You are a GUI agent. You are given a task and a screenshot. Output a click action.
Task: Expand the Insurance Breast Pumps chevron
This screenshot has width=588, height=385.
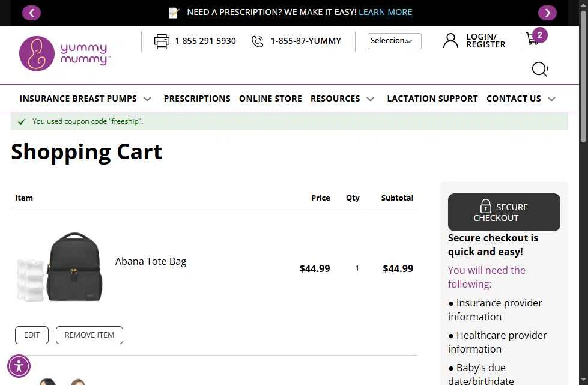tap(147, 99)
